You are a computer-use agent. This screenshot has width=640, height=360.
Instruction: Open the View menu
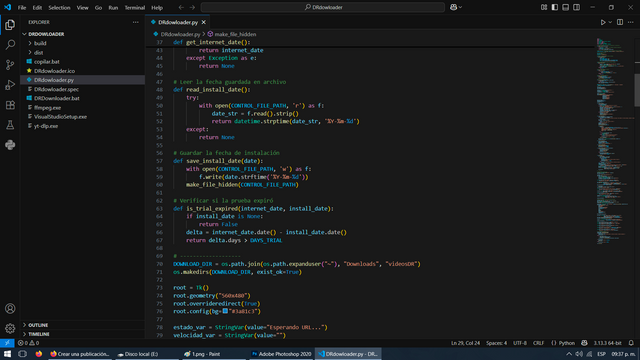[82, 8]
